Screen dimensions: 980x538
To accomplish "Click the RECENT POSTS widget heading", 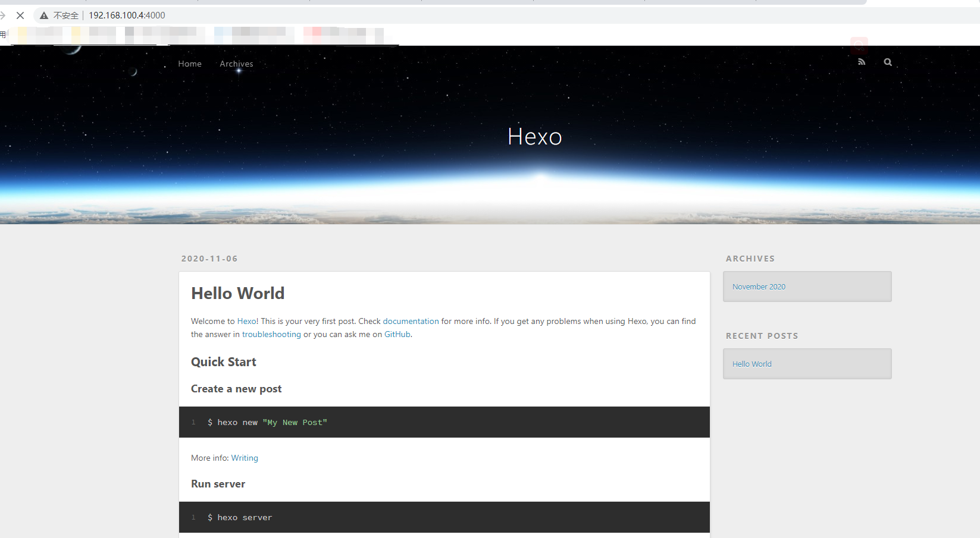I will click(762, 336).
